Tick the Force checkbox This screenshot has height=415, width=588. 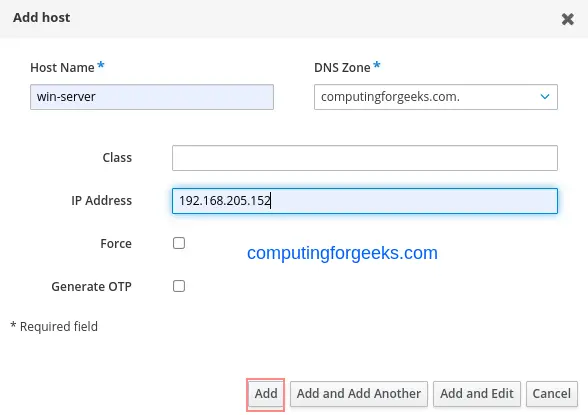coord(179,243)
